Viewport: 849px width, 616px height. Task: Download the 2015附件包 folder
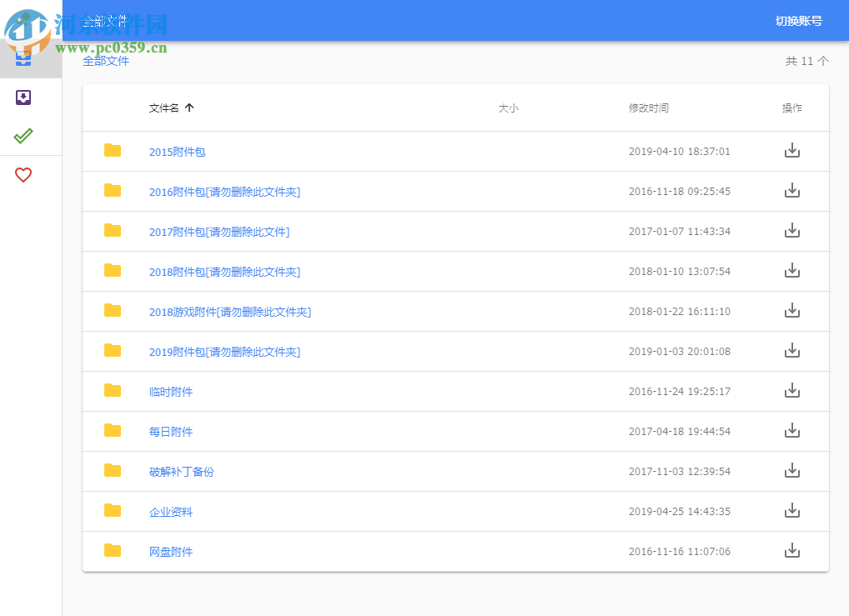click(791, 151)
